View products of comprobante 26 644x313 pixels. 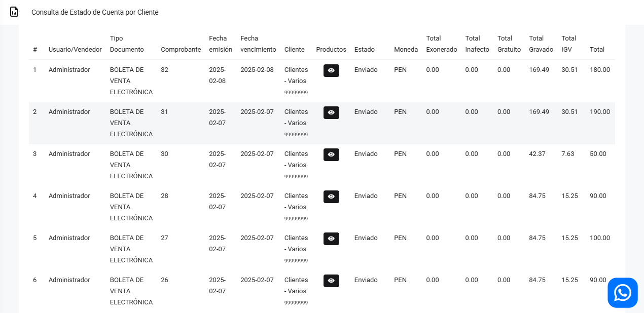pyautogui.click(x=331, y=281)
